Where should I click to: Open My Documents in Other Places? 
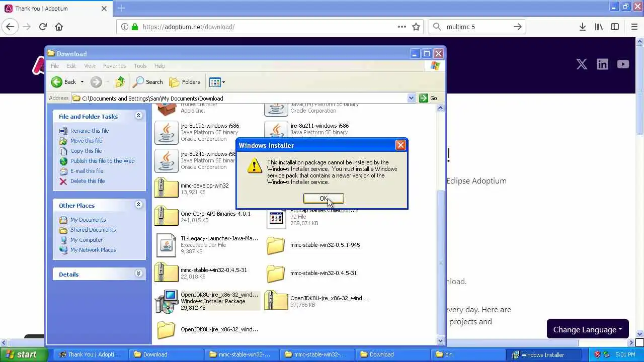coord(88,220)
